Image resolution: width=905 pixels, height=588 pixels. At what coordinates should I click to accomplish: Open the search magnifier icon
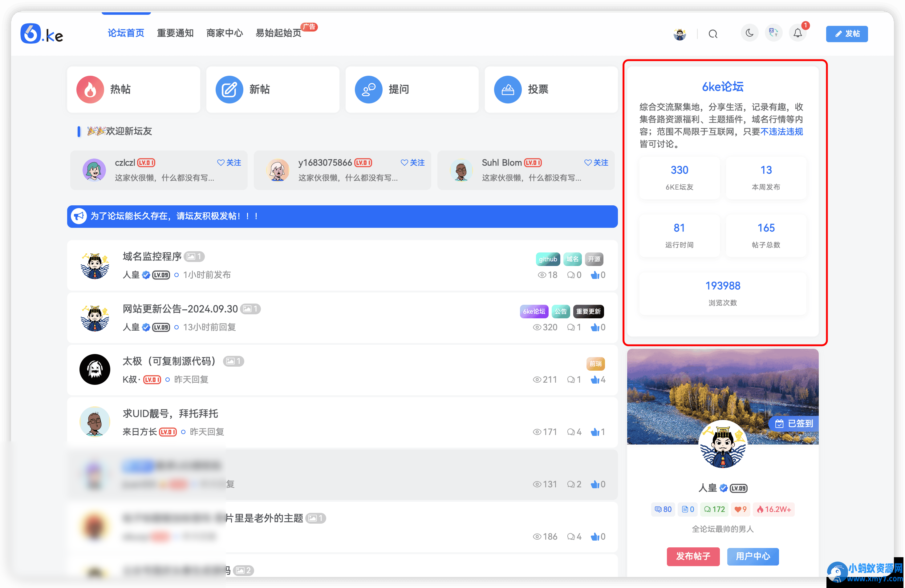[x=713, y=34]
